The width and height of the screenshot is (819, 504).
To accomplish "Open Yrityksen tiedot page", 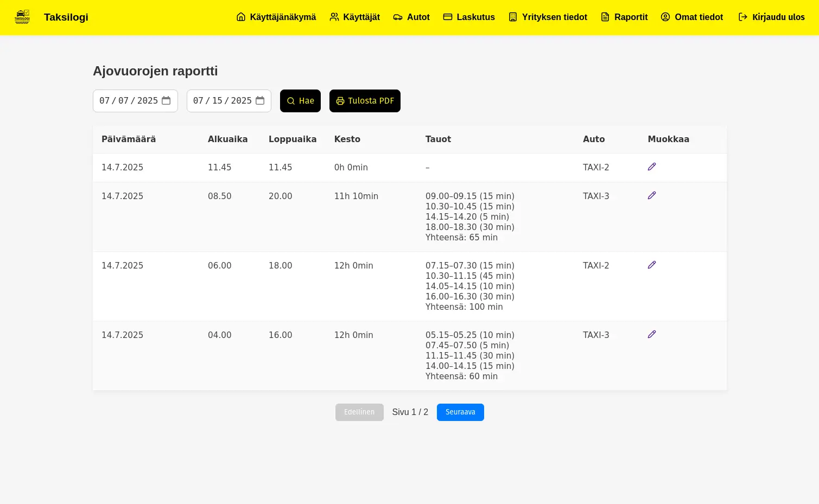I will (x=548, y=17).
